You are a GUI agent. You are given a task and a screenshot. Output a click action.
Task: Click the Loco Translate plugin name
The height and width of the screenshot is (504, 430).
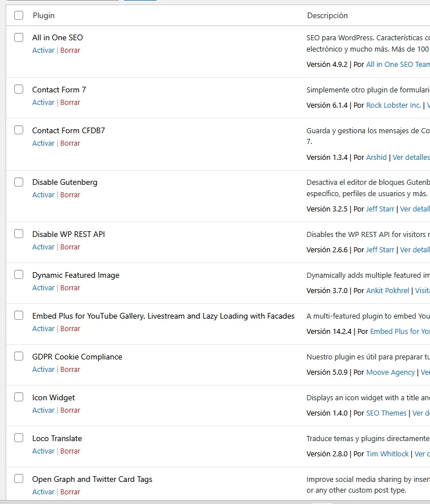click(57, 438)
